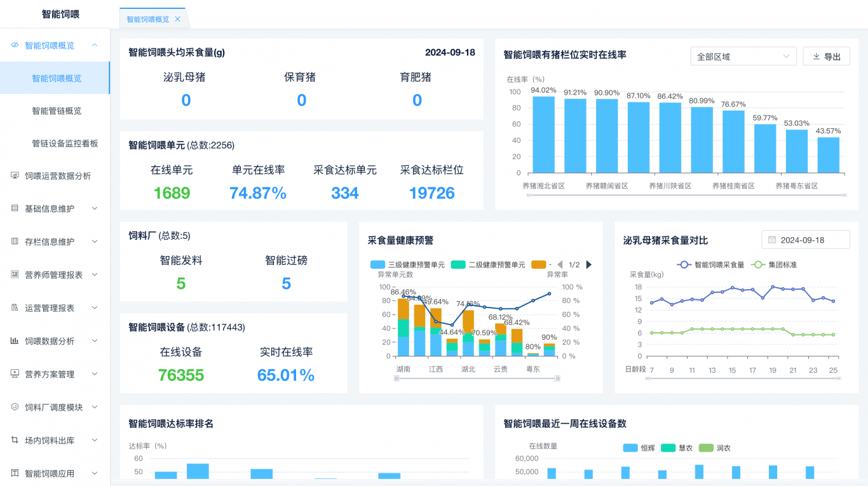Expand the 饲料厂调度模块 chevron
868x486 pixels.
pos(95,407)
